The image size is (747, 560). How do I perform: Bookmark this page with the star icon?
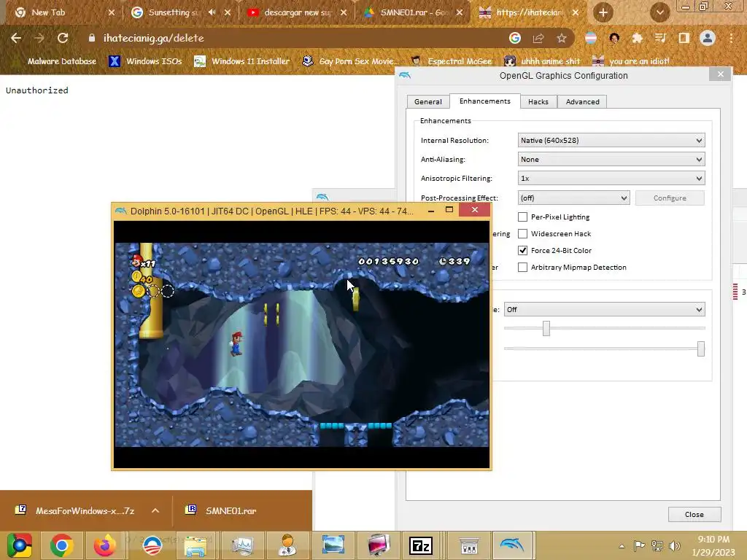(562, 38)
